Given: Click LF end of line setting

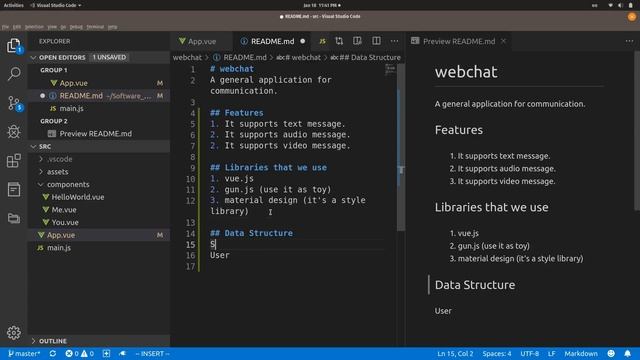Looking at the screenshot, I should coord(551,353).
